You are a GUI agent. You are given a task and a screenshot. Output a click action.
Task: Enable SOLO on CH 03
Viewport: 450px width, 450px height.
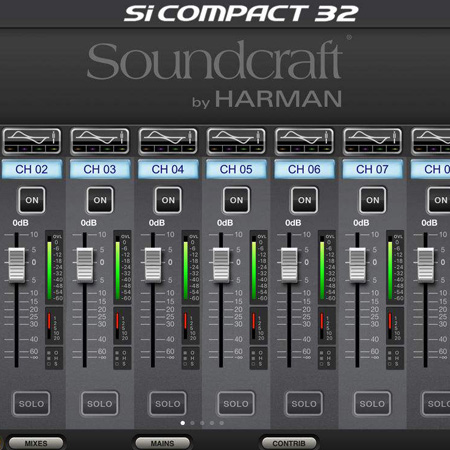[100, 404]
